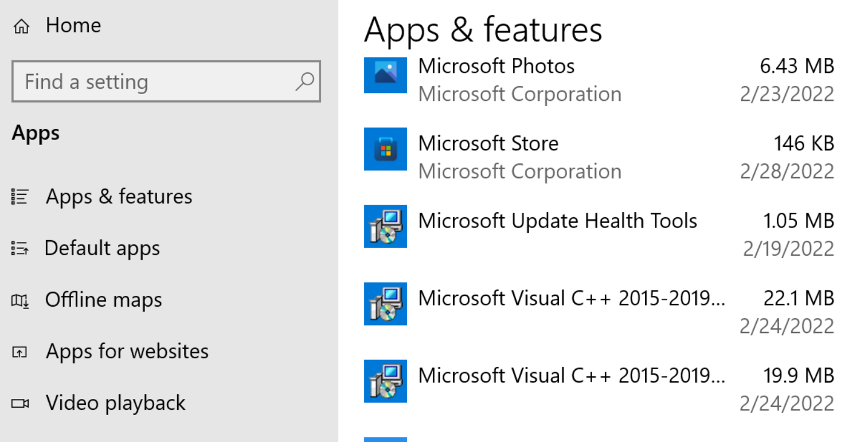Focus the Find a setting search field
The image size is (868, 442).
(x=166, y=81)
